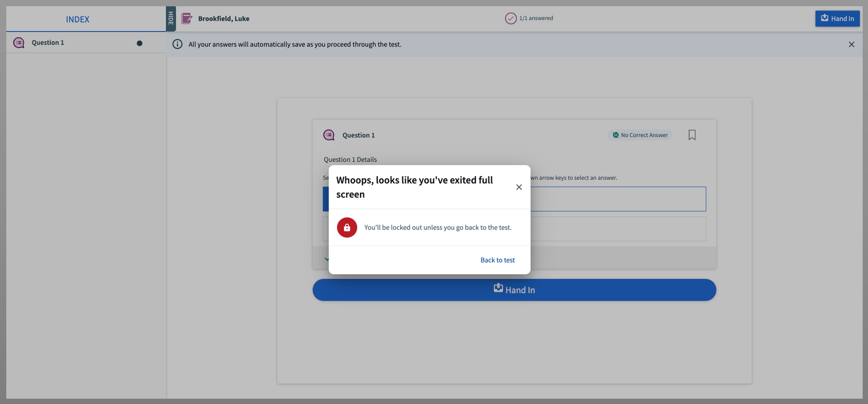Select the second answer option box
868x404 pixels.
(617, 229)
